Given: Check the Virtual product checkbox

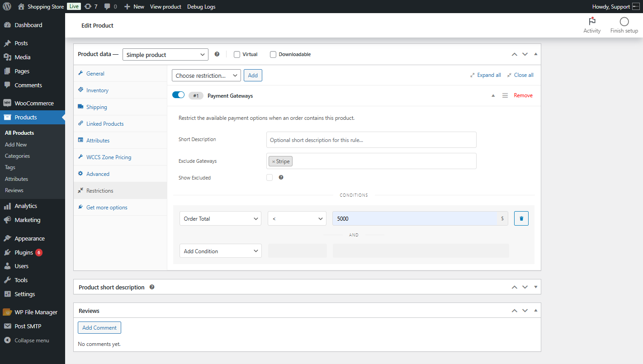Looking at the screenshot, I should click(236, 55).
